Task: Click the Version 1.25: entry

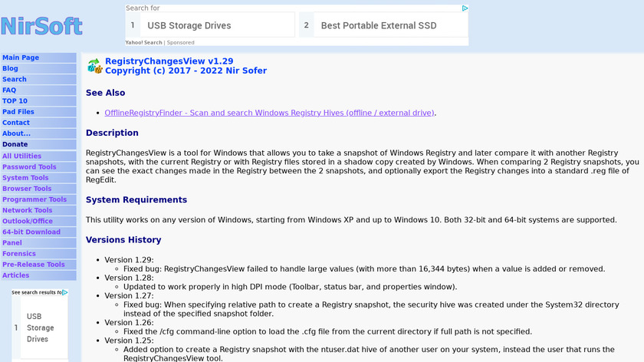Action: [129, 341]
